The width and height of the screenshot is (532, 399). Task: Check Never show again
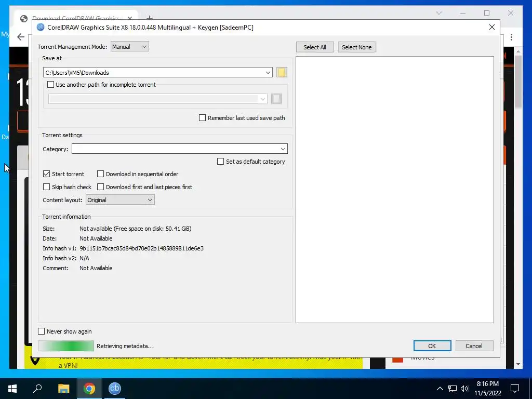pyautogui.click(x=42, y=331)
